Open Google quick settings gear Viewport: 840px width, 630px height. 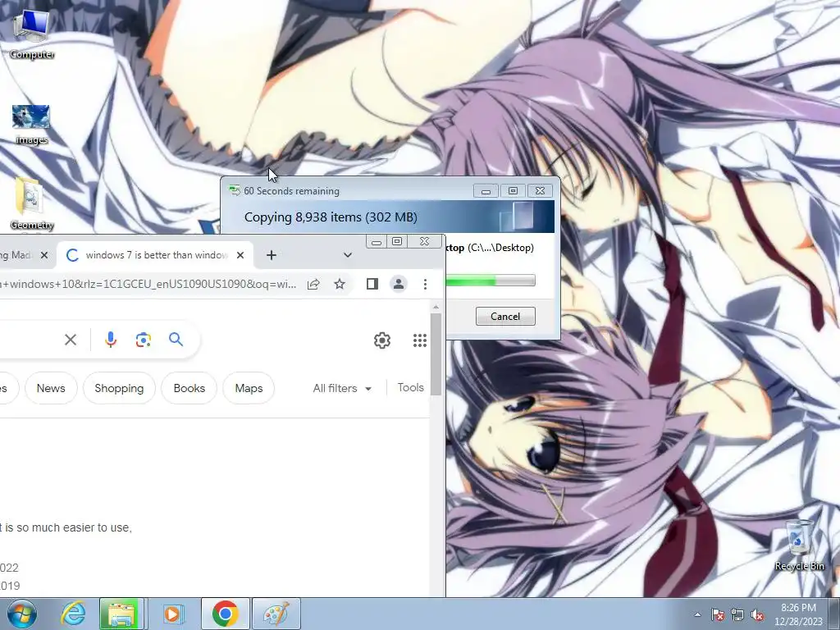(382, 340)
